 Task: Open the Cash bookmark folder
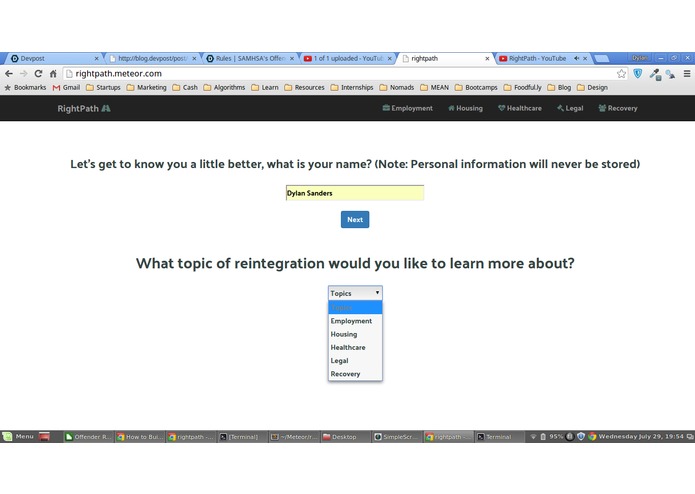coord(185,87)
